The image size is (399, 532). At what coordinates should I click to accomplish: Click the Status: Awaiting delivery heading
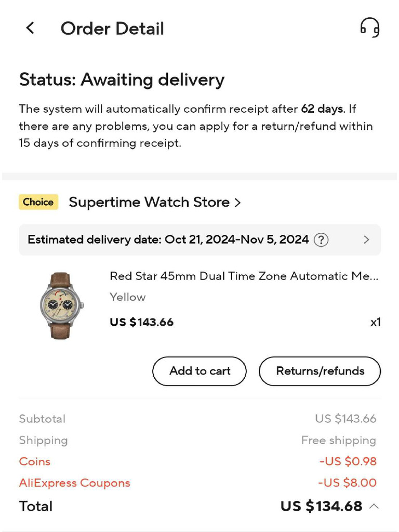click(122, 79)
